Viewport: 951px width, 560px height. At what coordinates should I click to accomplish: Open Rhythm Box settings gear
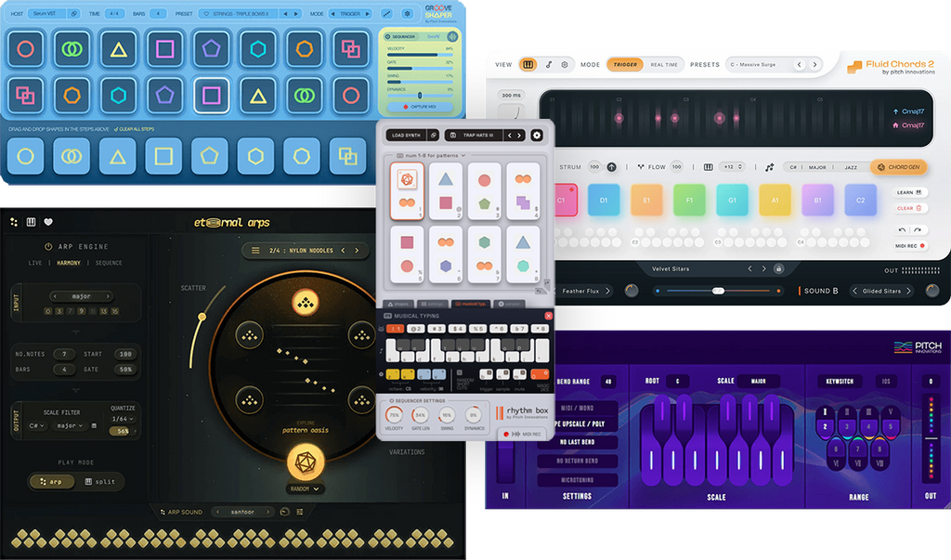pos(537,136)
